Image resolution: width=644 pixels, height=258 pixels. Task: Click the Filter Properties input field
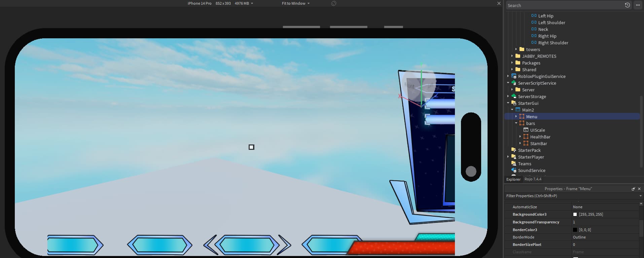click(x=571, y=196)
